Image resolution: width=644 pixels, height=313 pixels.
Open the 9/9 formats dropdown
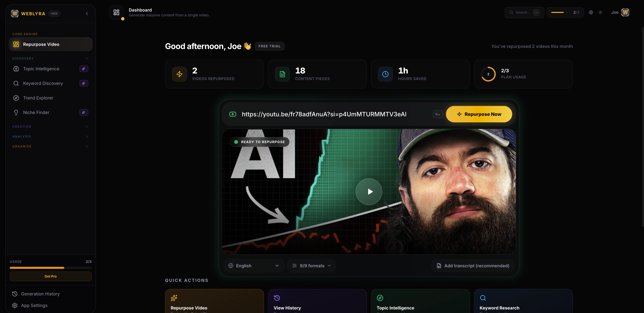pyautogui.click(x=311, y=266)
